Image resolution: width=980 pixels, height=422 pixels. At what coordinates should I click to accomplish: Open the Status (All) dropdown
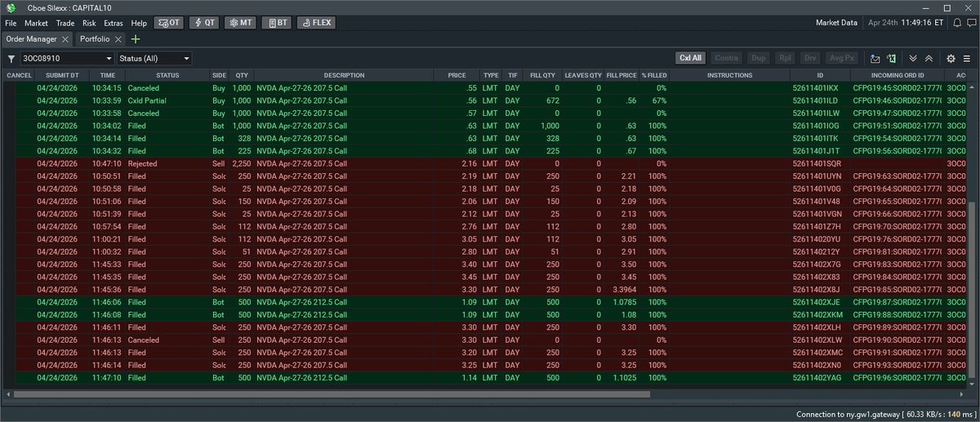pos(154,59)
